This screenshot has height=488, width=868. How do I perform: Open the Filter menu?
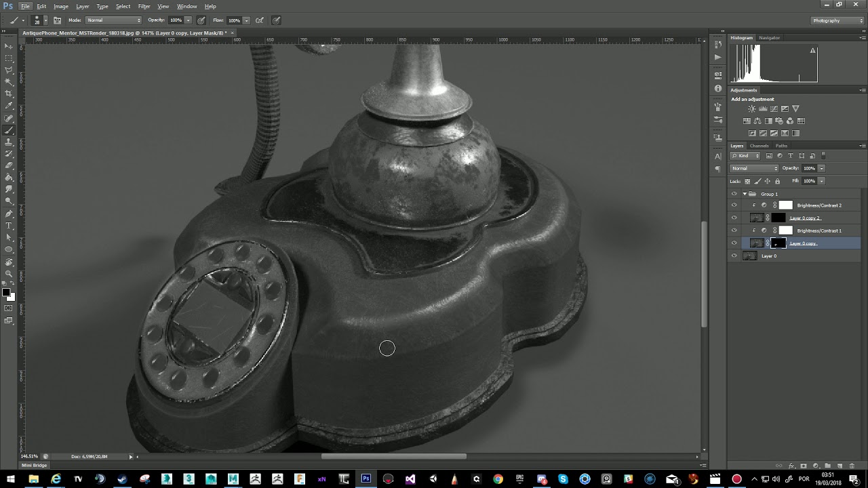(144, 6)
